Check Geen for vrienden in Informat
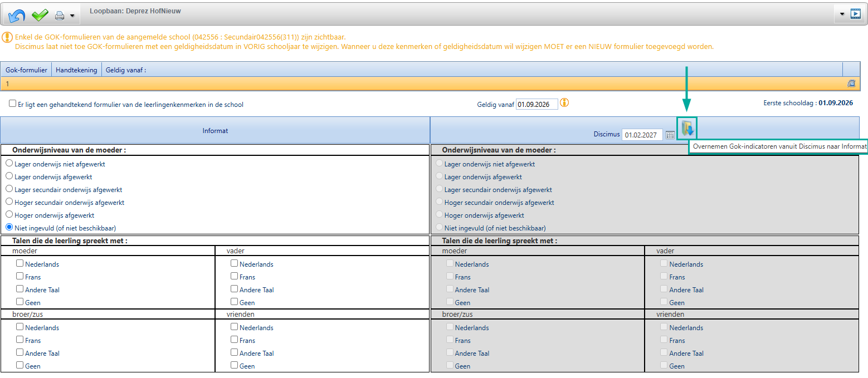 pyautogui.click(x=235, y=365)
